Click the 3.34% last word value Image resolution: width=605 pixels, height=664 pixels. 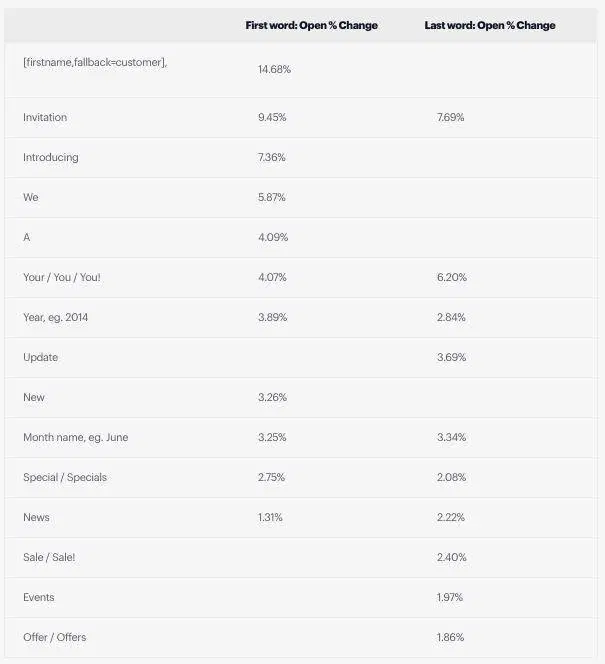[451, 437]
